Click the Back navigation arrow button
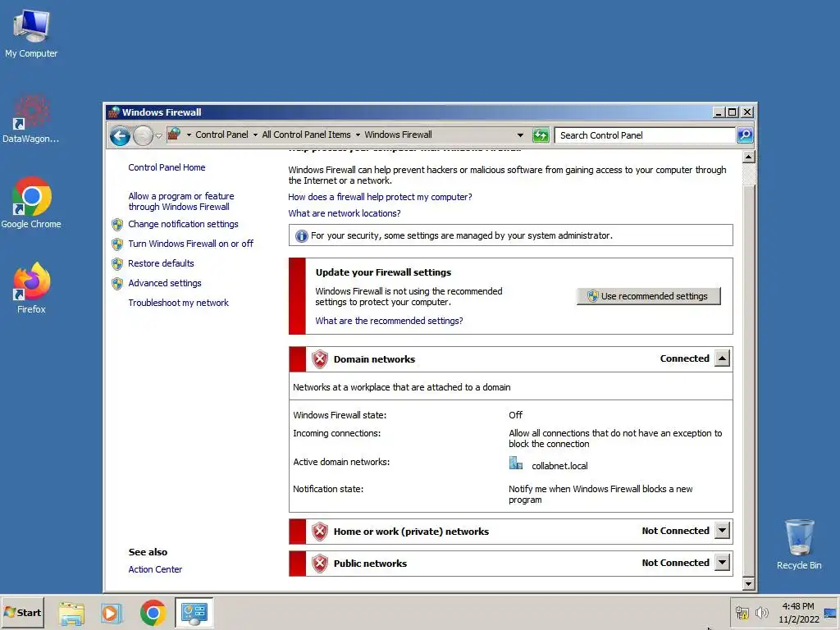 pos(120,136)
